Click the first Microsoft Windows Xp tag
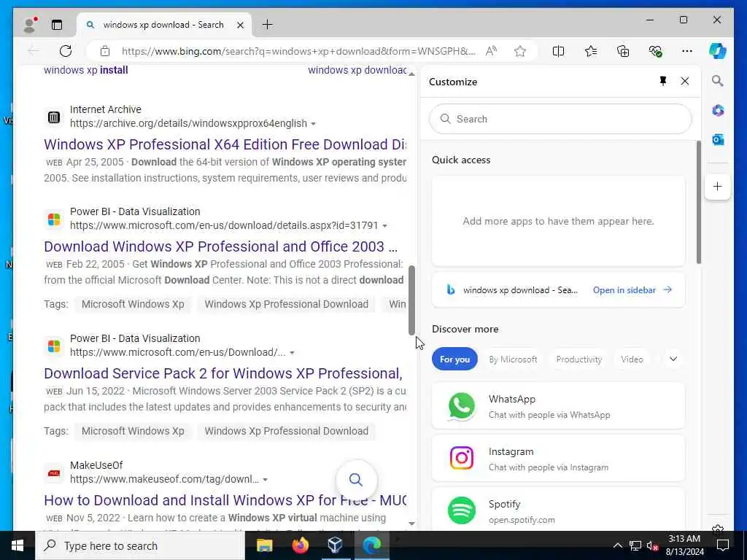Screen dimensions: 747x560 (133, 304)
